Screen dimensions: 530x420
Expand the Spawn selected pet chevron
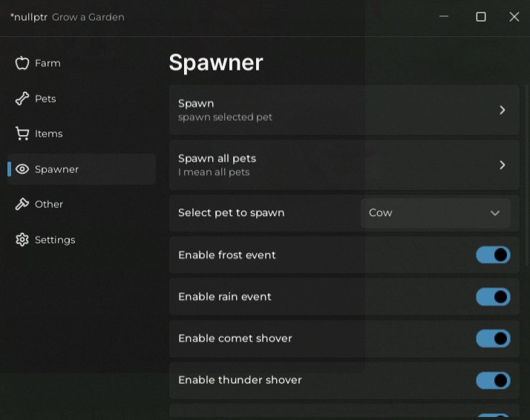(503, 110)
